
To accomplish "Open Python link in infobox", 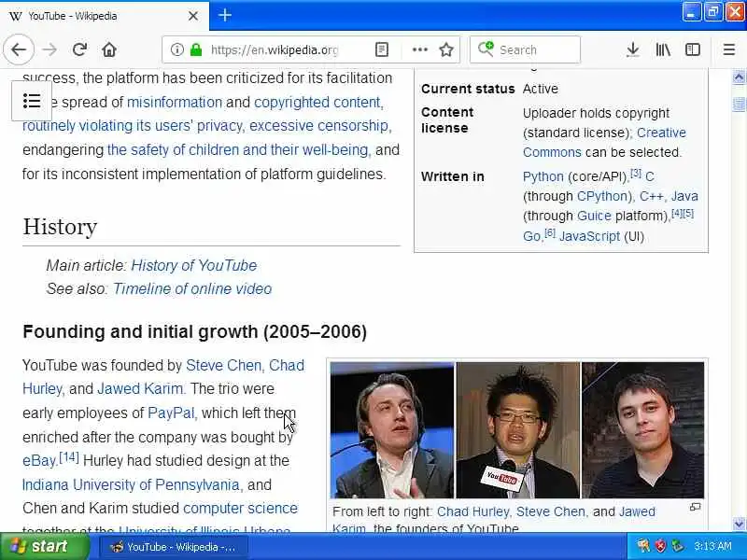I will tap(543, 176).
